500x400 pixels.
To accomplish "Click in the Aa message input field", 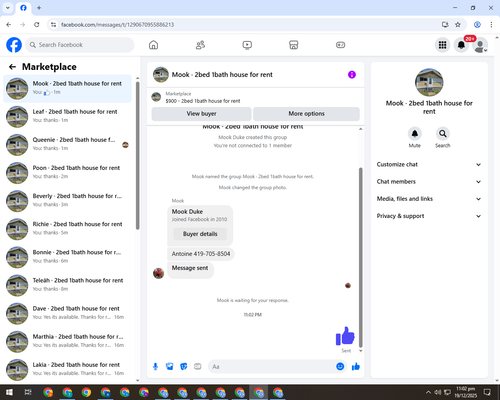I will (272, 367).
